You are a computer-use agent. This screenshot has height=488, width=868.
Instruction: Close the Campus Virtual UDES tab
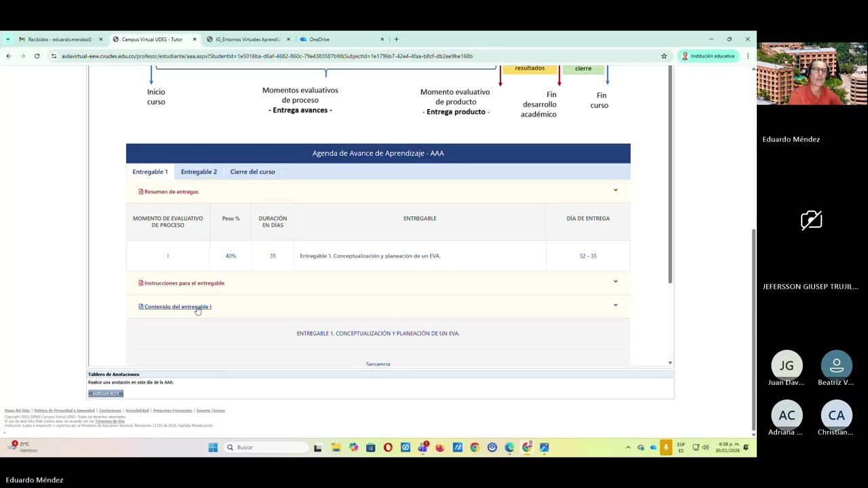tap(195, 39)
